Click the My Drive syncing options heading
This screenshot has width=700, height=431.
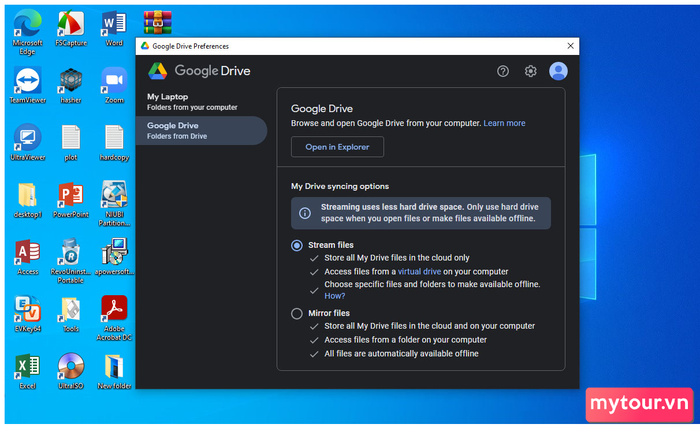click(340, 186)
